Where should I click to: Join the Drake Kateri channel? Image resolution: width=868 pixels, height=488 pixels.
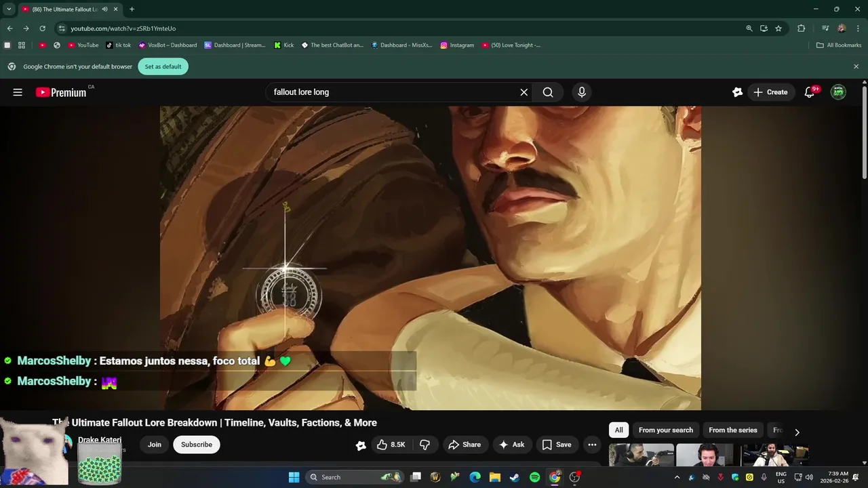(x=155, y=445)
